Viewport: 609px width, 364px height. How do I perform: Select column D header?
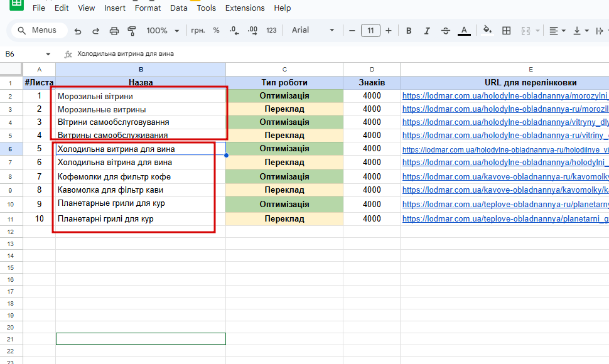point(372,70)
